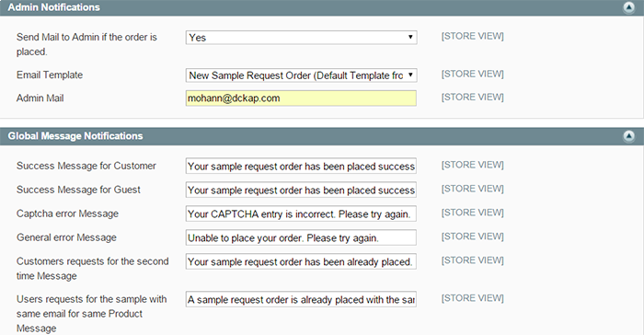
Task: Click the same email same Product message field
Action: 301,299
